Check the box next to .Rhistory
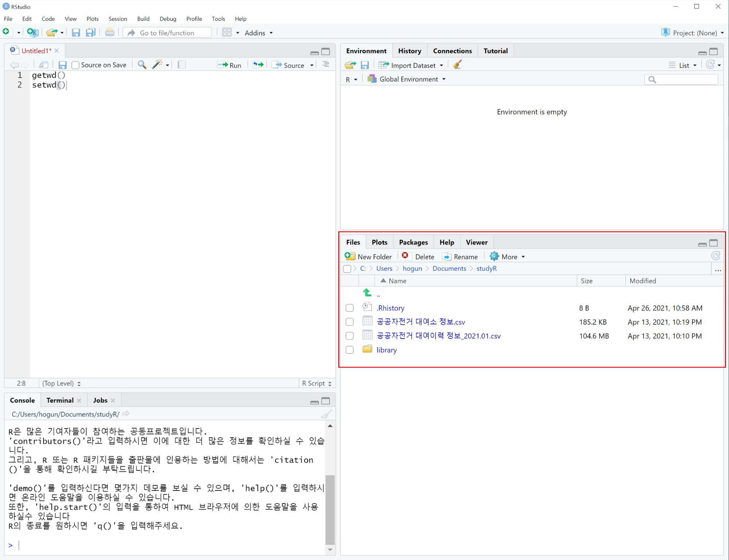Screen dimensions: 729x560 point(350,308)
